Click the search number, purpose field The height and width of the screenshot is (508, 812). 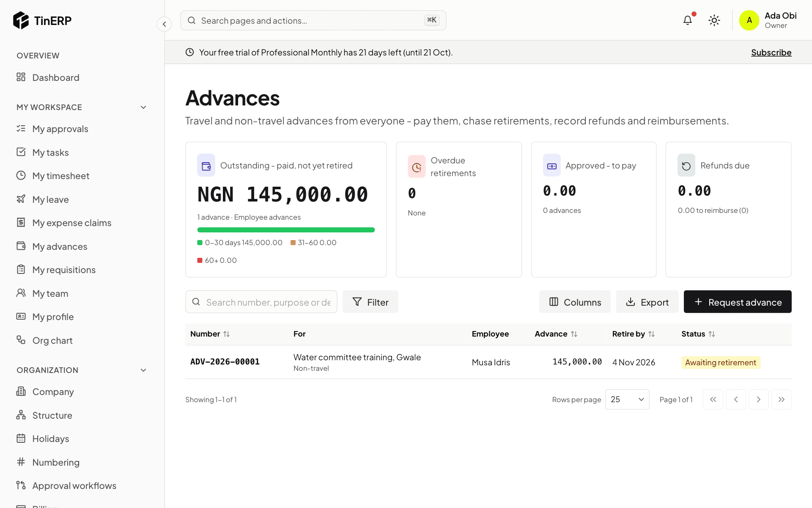(x=261, y=302)
